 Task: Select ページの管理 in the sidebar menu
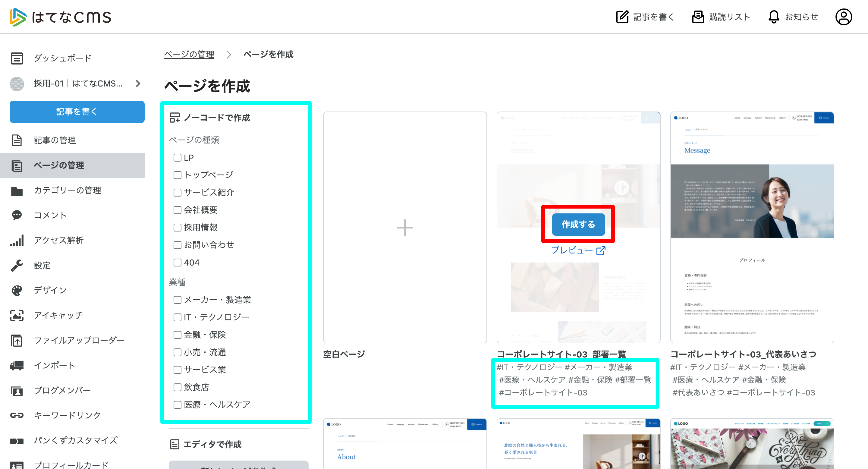point(59,165)
